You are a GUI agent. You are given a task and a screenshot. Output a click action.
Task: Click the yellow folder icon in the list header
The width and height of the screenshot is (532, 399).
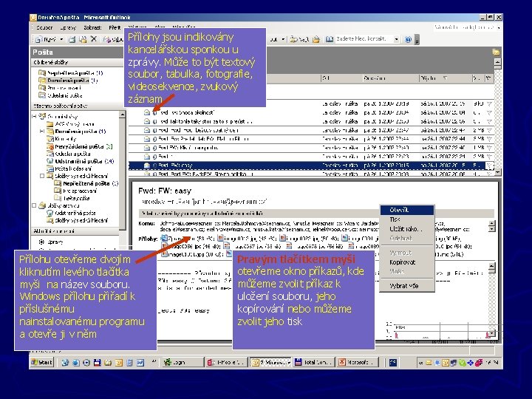496,52
